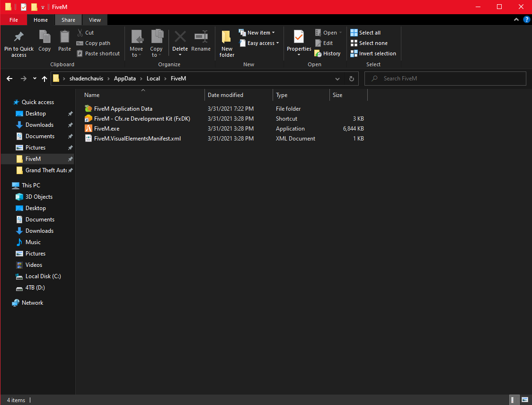This screenshot has width=532, height=405.
Task: Sort files by Date modified column
Action: [x=225, y=95]
